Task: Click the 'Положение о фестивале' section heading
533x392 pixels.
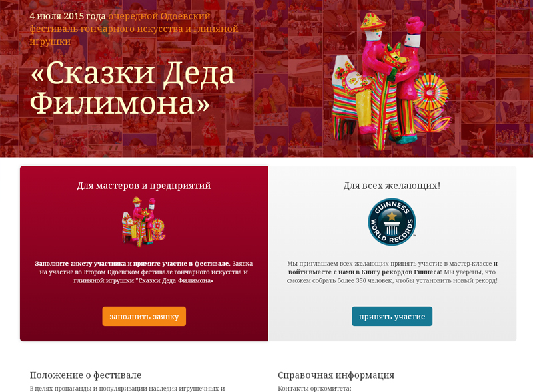Action: pos(85,375)
